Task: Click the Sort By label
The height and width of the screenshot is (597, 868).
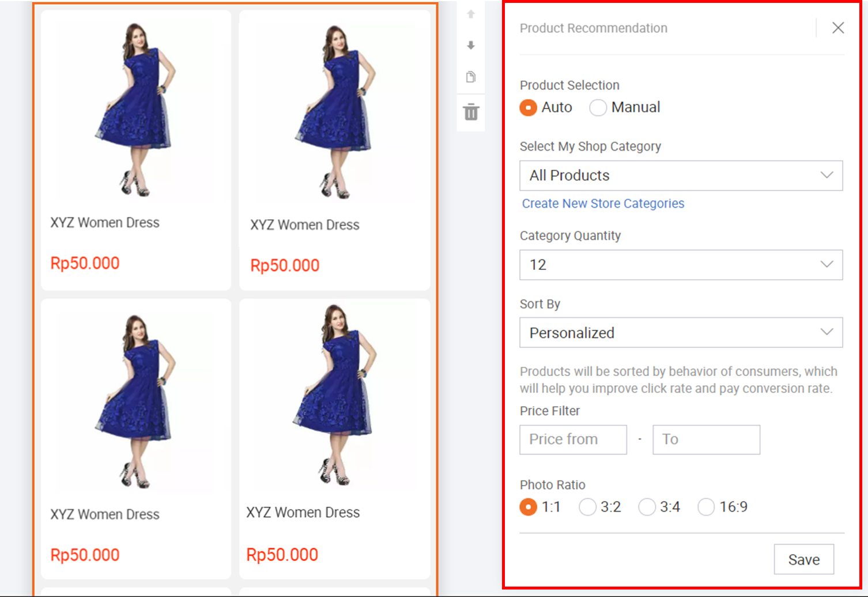Action: click(540, 304)
